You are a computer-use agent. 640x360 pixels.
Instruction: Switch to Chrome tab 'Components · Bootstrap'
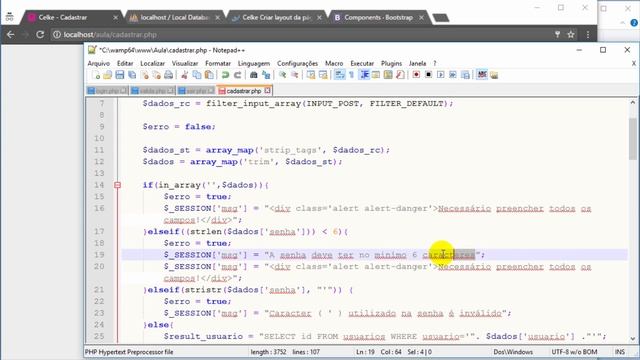(x=378, y=18)
